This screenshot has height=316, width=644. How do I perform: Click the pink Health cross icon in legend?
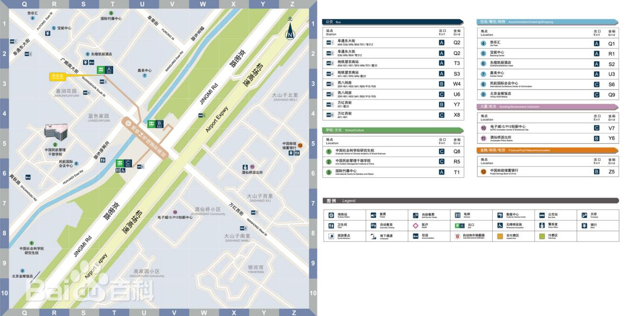click(x=415, y=226)
